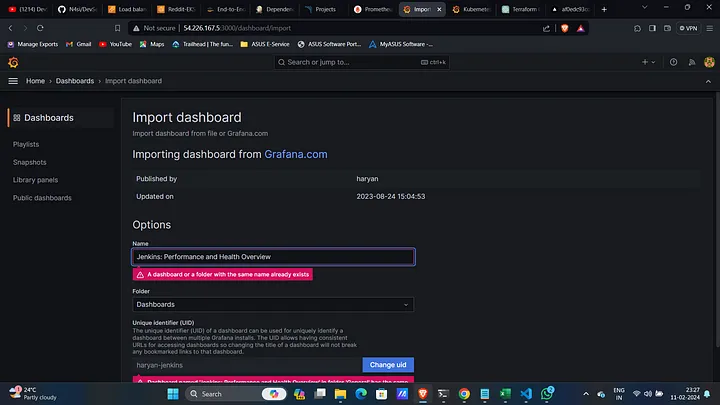This screenshot has width=720, height=405.
Task: Switch to the Load balancer tab
Action: (x=128, y=9)
